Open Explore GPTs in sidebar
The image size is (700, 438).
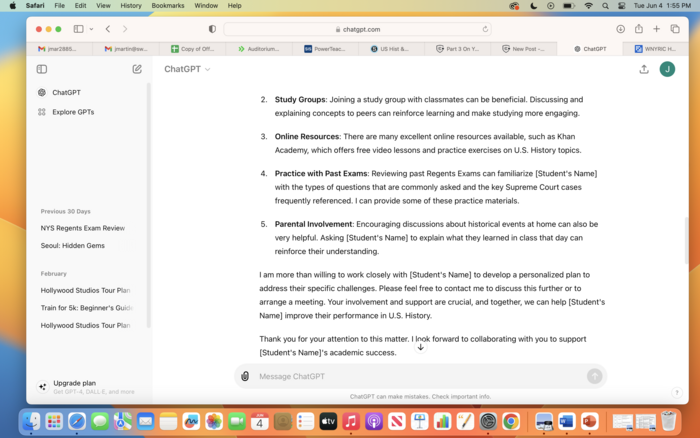click(x=72, y=112)
